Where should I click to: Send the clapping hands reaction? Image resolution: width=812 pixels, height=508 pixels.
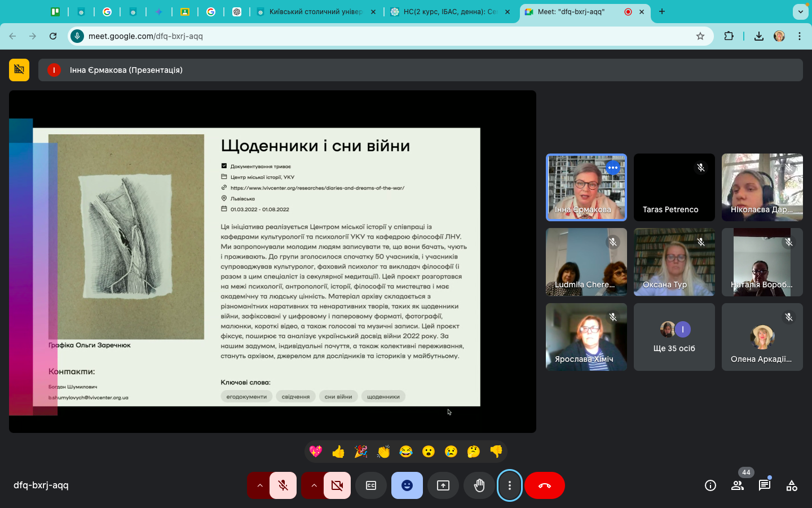point(383,452)
